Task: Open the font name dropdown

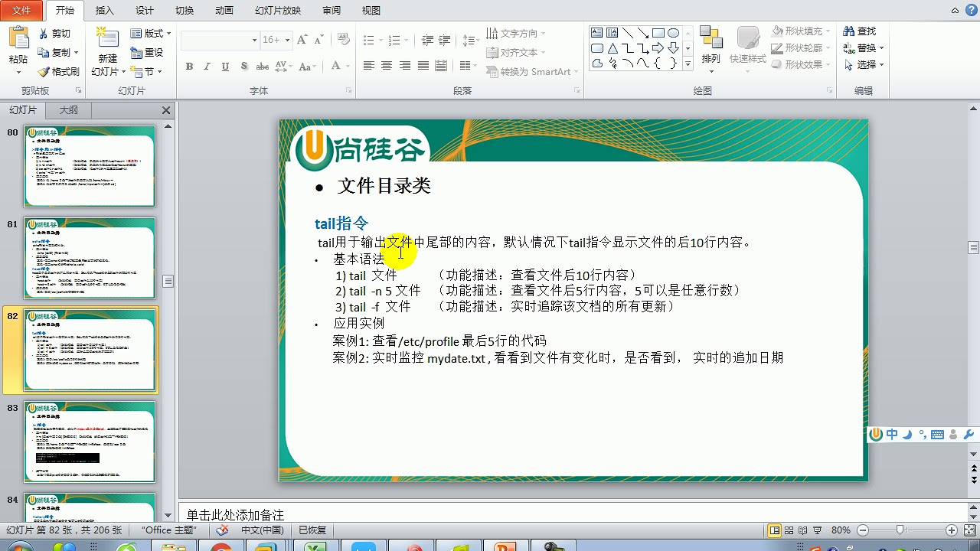Action: coord(254,40)
